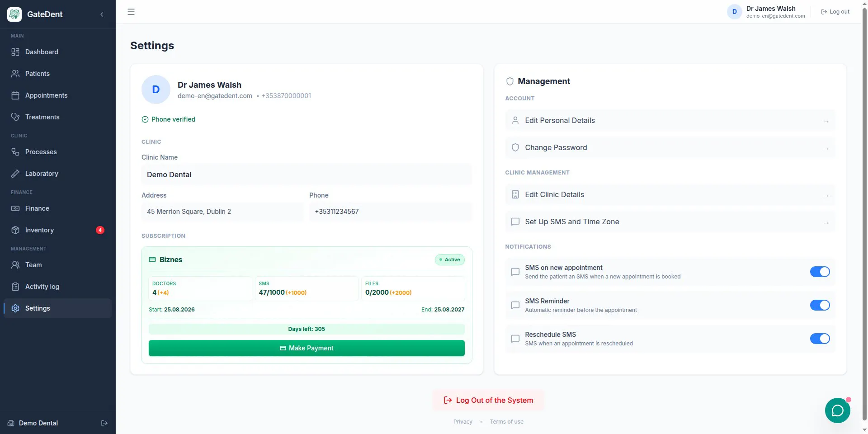The height and width of the screenshot is (434, 868).
Task: Click the Clinic Name field Demo Dental
Action: pos(307,175)
